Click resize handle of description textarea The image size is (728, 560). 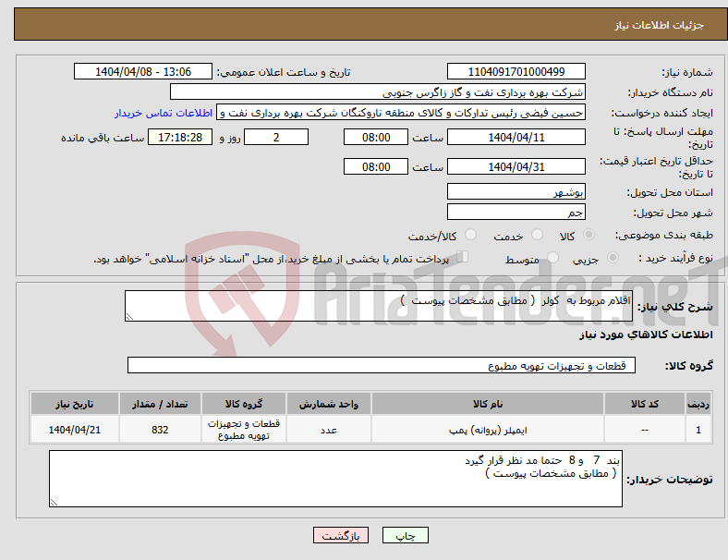click(x=129, y=317)
